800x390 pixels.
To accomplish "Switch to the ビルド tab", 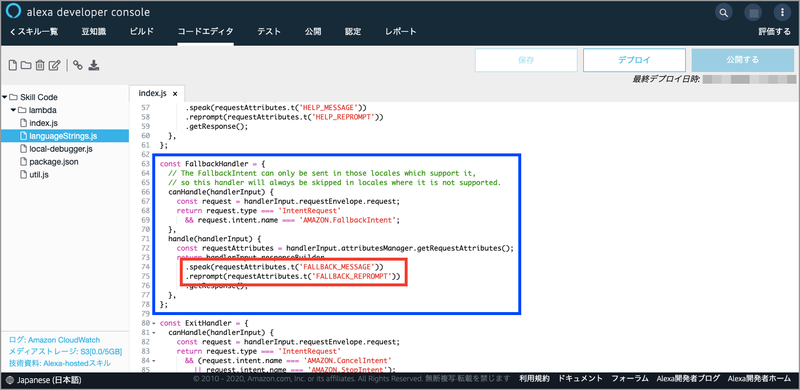I will tap(141, 32).
